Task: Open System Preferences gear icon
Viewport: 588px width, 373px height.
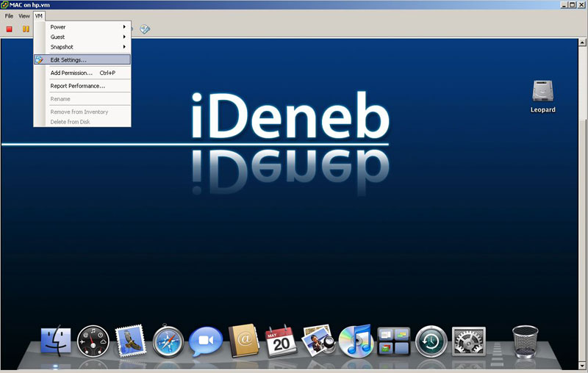Action: tap(469, 341)
